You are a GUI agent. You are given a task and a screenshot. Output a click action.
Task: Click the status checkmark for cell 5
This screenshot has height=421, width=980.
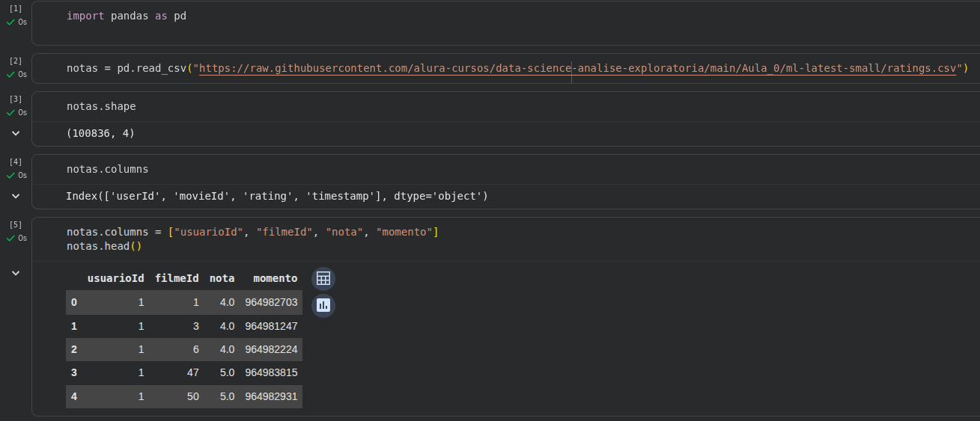click(11, 239)
